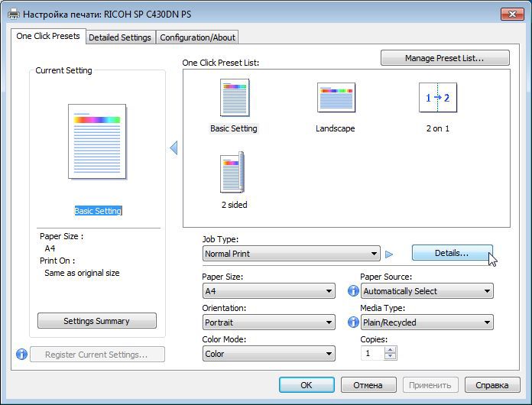Open the Settings Summary
This screenshot has width=532, height=405.
point(97,321)
